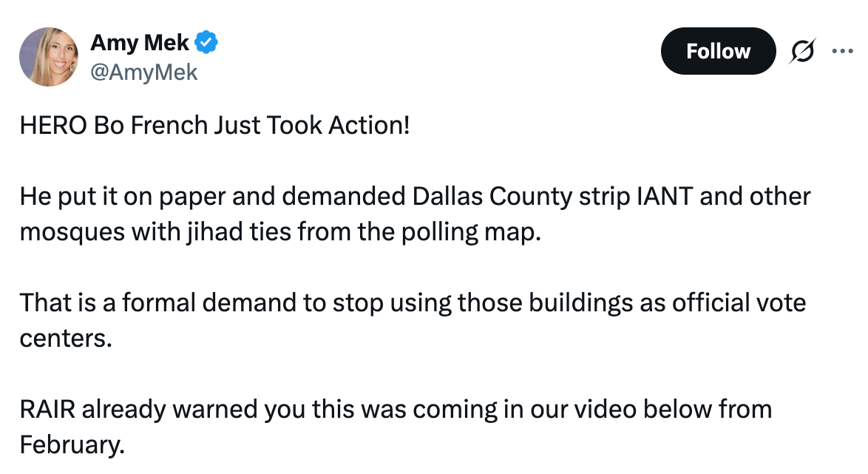Click the word "February." ending the post
The image size is (868, 474).
[72, 444]
